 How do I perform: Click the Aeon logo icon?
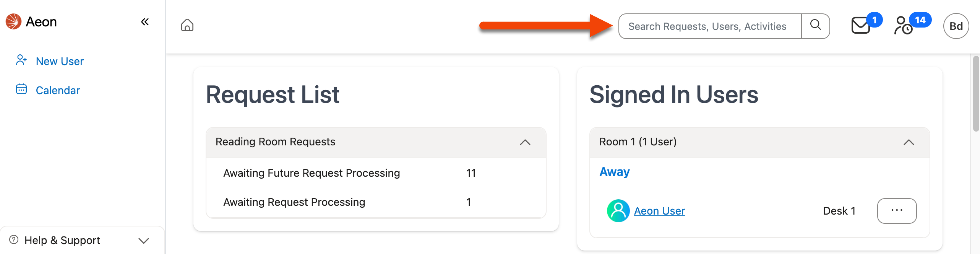click(x=13, y=21)
